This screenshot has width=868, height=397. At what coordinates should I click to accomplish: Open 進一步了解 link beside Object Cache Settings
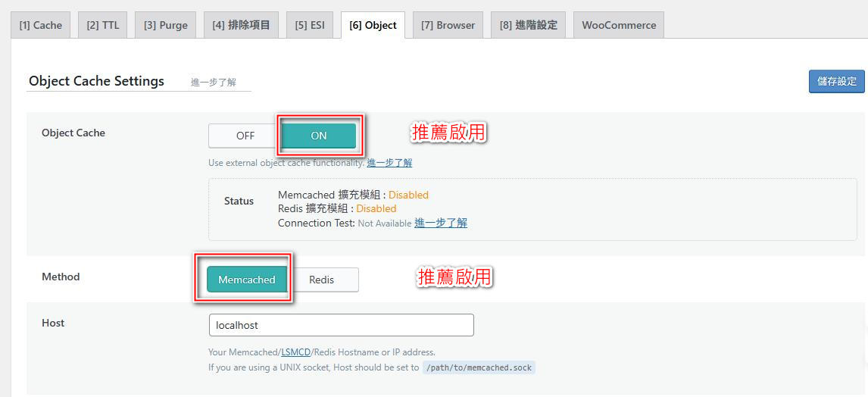tap(213, 82)
